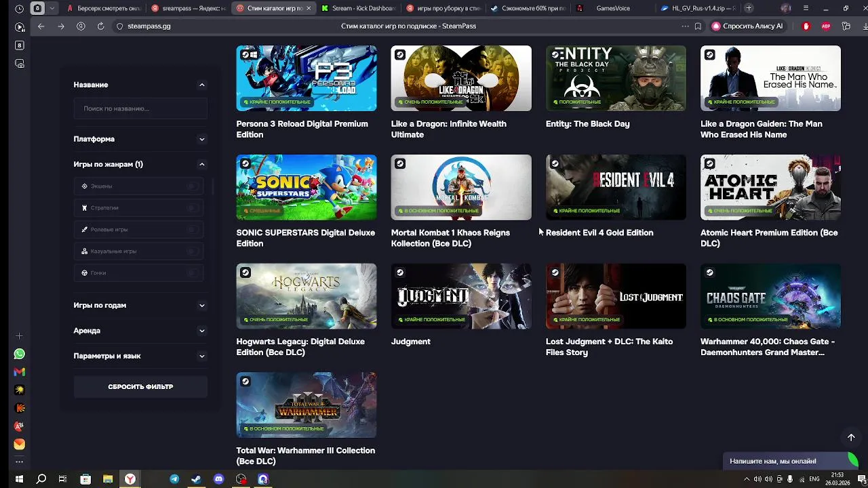Reload the page with the refresh icon
868x488 pixels.
pyautogui.click(x=100, y=26)
